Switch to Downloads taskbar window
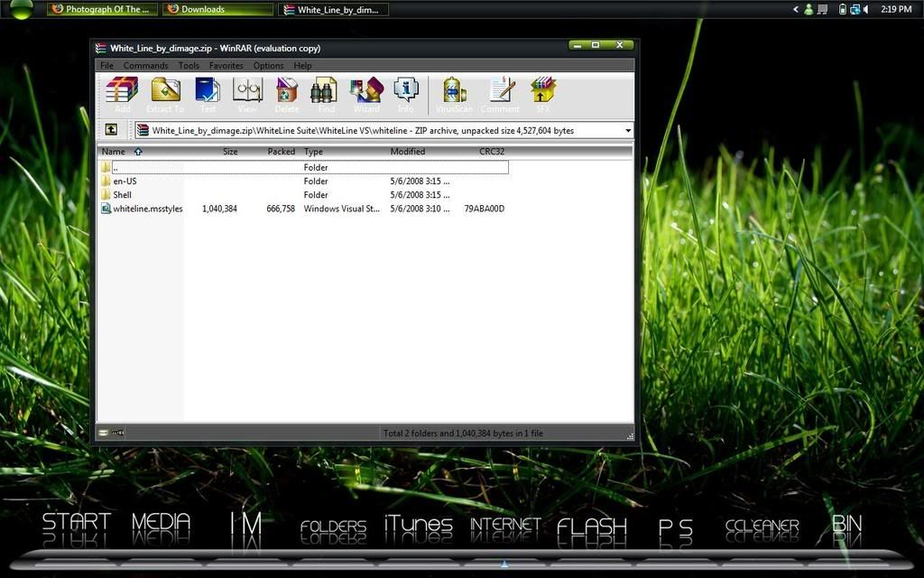This screenshot has width=924, height=578. point(217,9)
